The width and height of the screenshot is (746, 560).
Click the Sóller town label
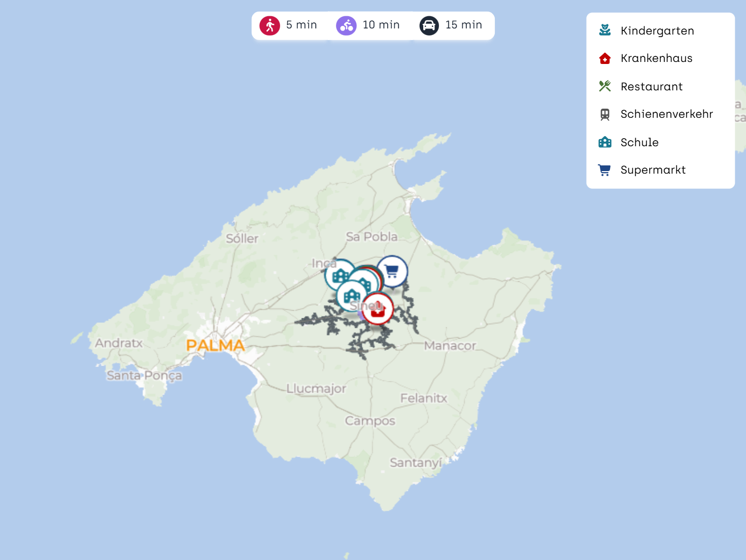pyautogui.click(x=242, y=239)
